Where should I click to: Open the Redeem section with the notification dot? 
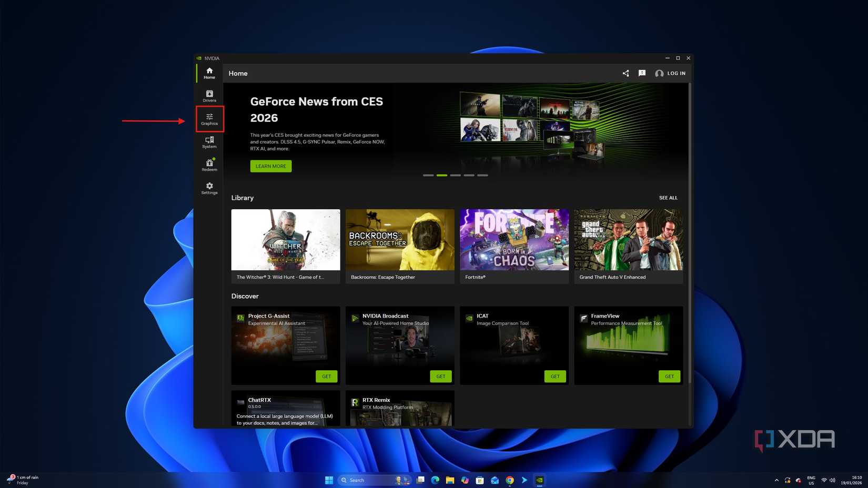[209, 166]
